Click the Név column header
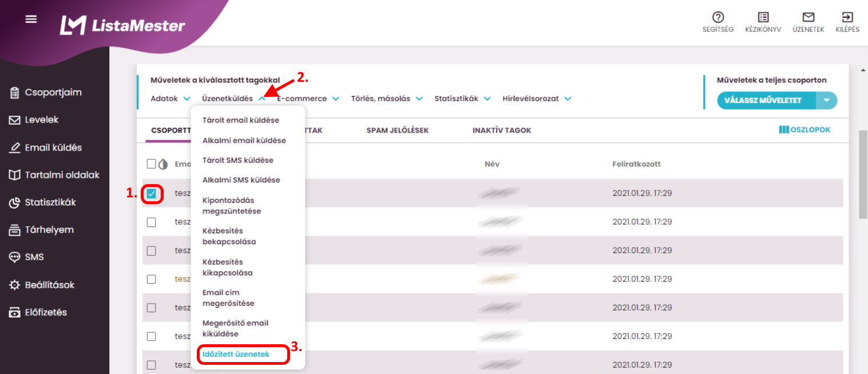Viewport: 868px width, 374px height. [492, 164]
